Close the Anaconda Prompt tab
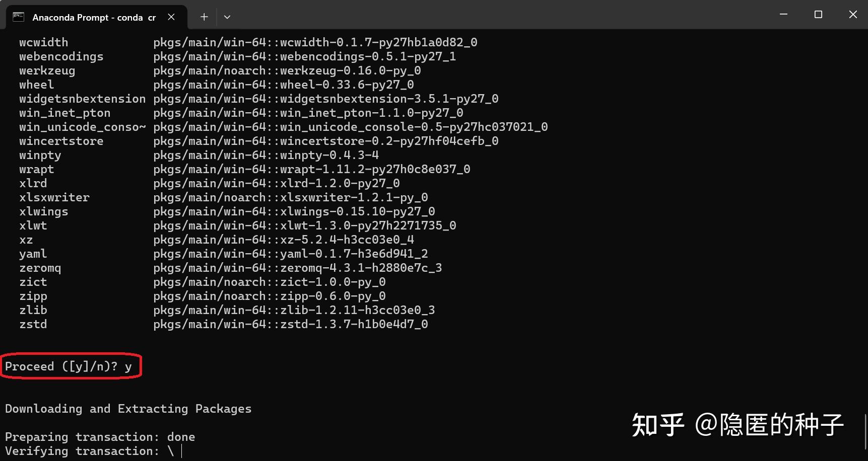Screen dimensions: 868x461 [171, 17]
